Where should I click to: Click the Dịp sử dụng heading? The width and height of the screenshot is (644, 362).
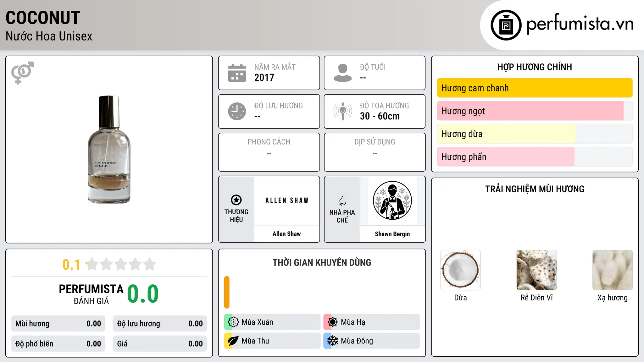point(375,142)
